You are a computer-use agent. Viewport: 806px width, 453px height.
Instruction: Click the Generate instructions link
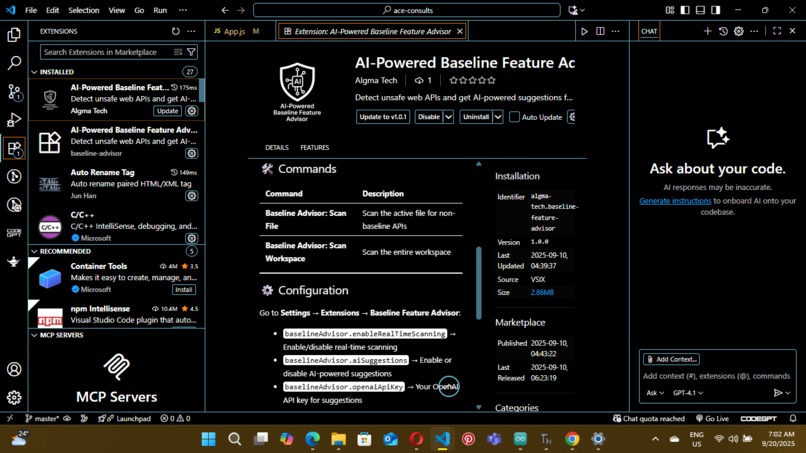tap(675, 201)
